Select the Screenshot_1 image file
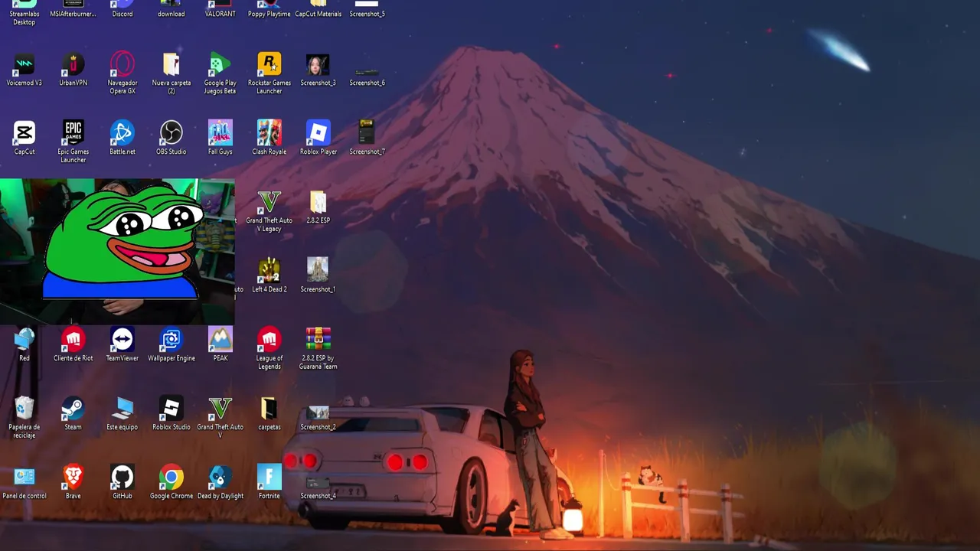Image resolution: width=980 pixels, height=551 pixels. tap(318, 275)
